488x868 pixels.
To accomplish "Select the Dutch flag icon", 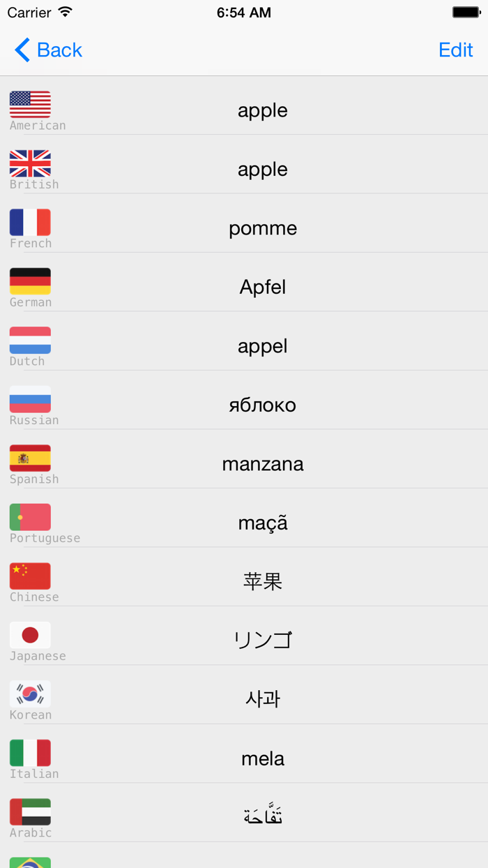I will (29, 338).
